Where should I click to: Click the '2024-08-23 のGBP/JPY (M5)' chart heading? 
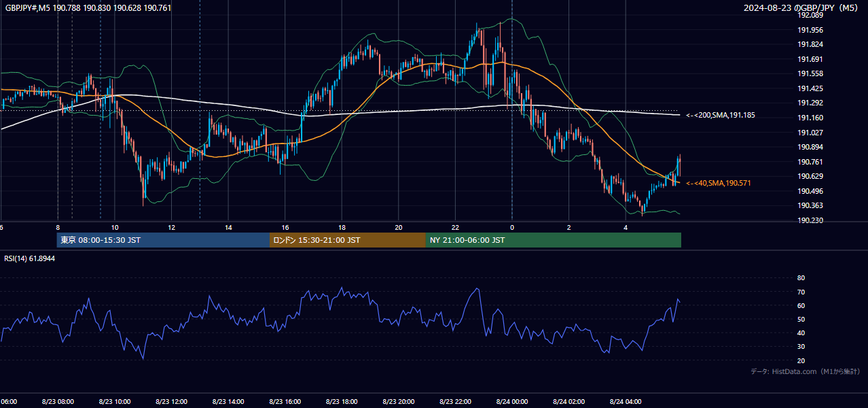[802, 8]
